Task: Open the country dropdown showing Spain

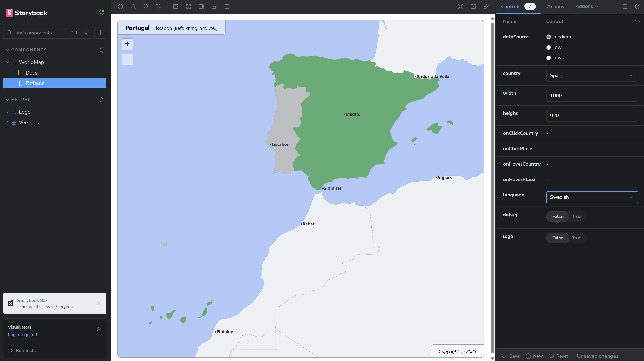Action: 592,75
